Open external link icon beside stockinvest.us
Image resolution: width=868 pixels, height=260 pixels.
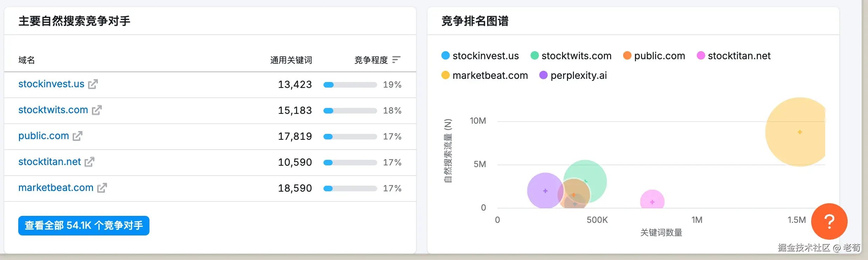coord(93,84)
